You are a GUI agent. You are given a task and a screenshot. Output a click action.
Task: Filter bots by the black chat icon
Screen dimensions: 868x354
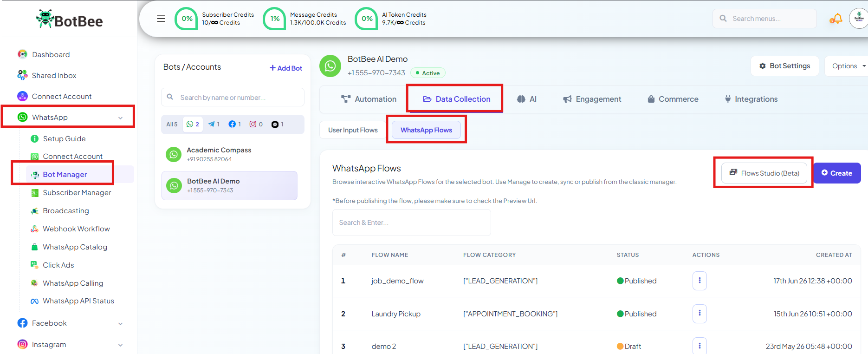pos(277,125)
